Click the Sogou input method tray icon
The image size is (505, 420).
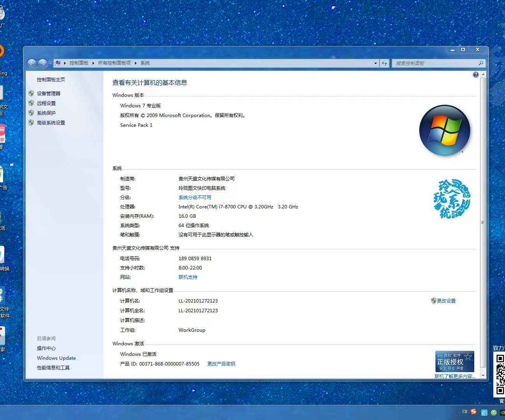tap(473, 411)
